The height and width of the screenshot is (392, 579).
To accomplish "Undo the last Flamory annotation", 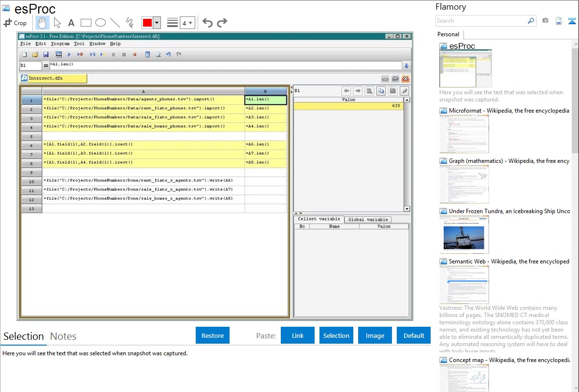I will click(207, 23).
